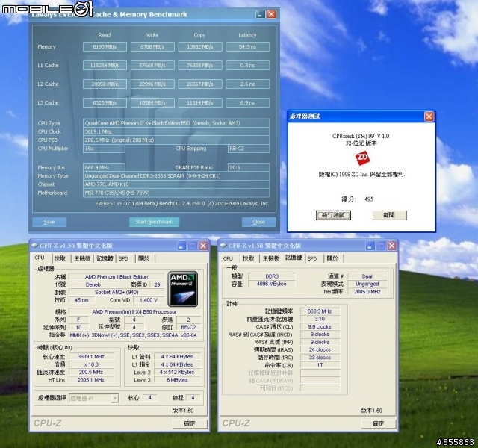This screenshot has width=478, height=448.
Task: Click the Chipset value AMD 770, AMD K10
Action: 176,184
